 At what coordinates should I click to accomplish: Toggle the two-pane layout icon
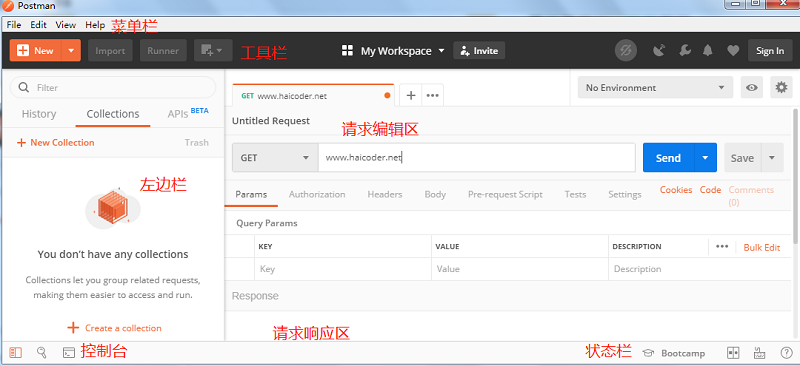tap(733, 353)
